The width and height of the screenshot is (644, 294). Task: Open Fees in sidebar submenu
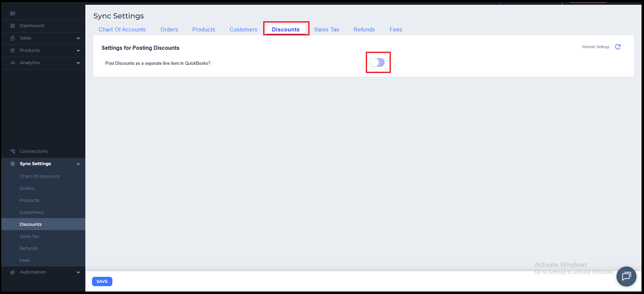[25, 261]
